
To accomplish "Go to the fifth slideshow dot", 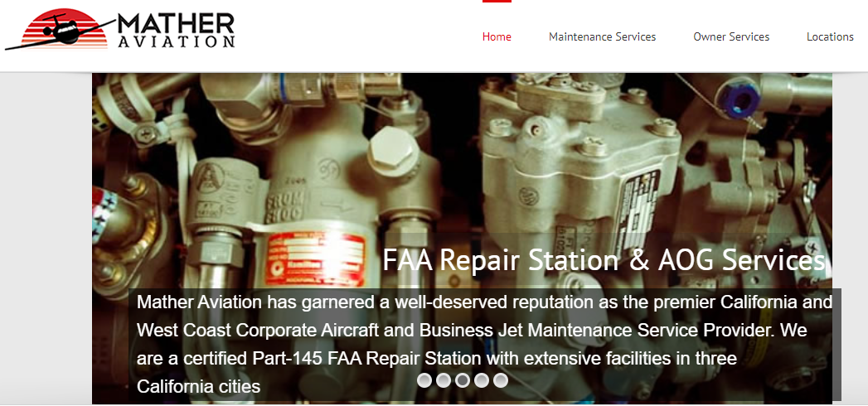I will point(501,380).
